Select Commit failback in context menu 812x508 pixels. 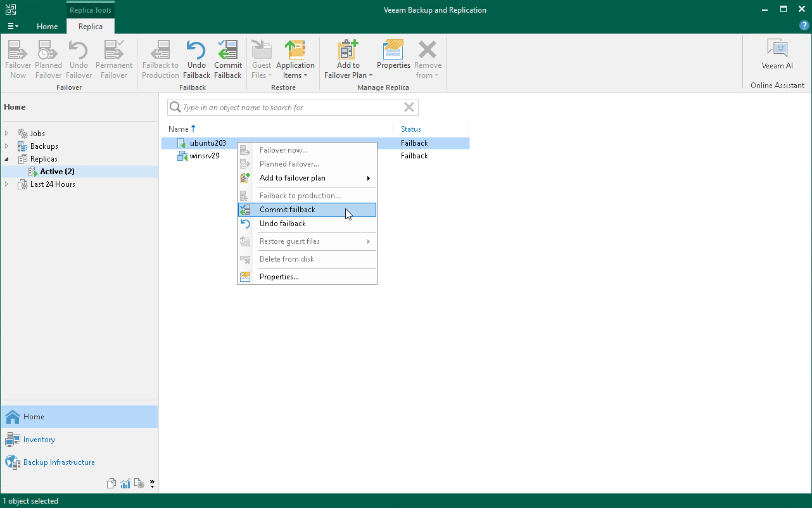[x=288, y=210]
